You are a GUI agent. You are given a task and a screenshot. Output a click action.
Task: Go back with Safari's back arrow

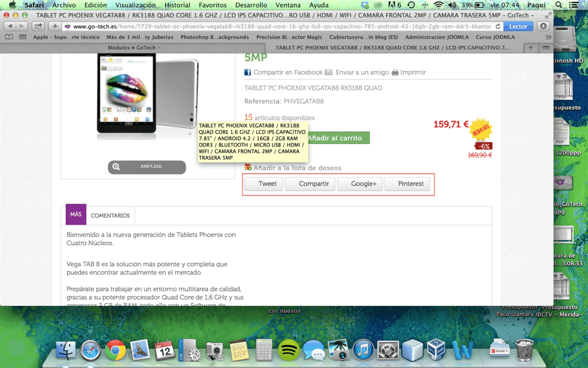click(x=10, y=26)
